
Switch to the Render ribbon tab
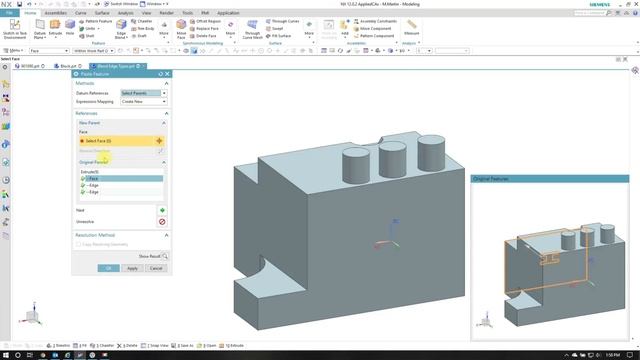tap(166, 13)
